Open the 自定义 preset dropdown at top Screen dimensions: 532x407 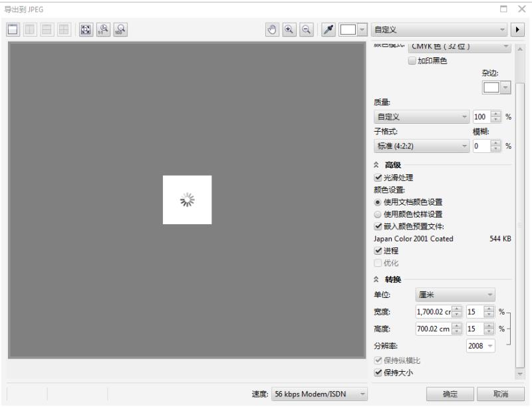click(439, 29)
